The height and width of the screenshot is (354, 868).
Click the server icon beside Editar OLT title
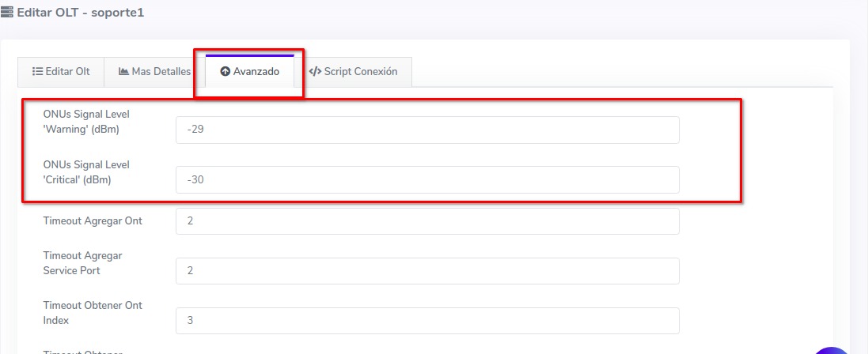pos(7,13)
